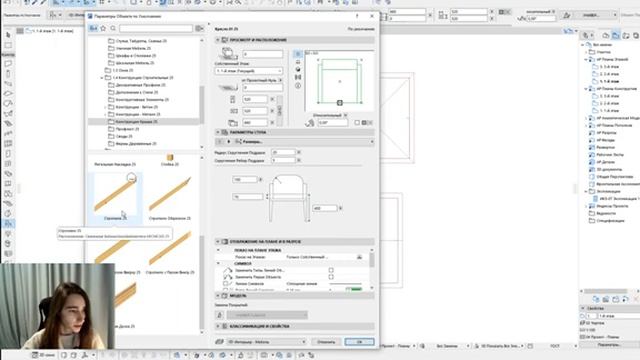
Task: Click help question mark in dialog title
Action: (357, 16)
